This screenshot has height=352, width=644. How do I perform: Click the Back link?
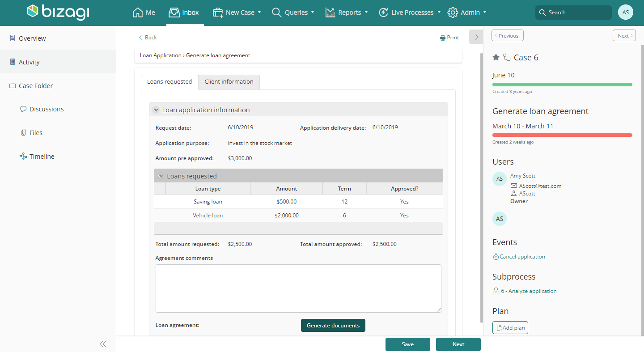[x=148, y=38]
